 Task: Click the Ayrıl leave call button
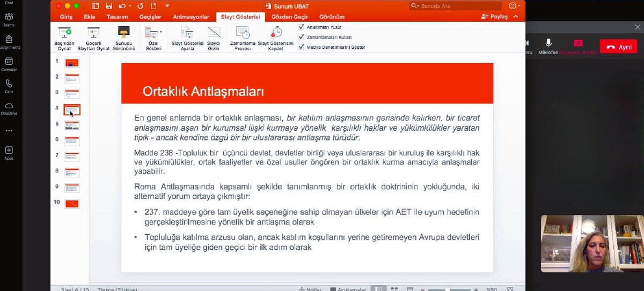click(619, 47)
